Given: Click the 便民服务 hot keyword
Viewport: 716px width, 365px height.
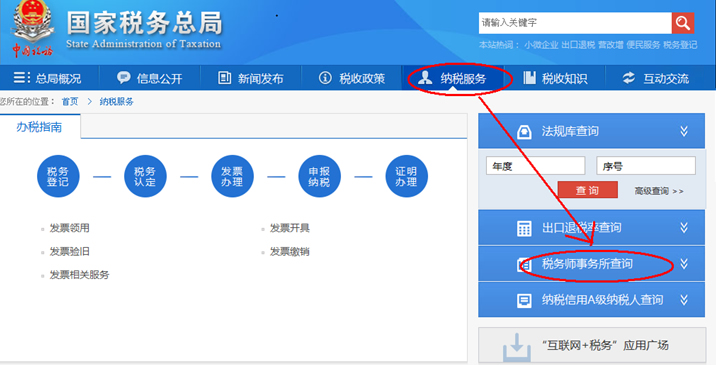Looking at the screenshot, I should 643,45.
